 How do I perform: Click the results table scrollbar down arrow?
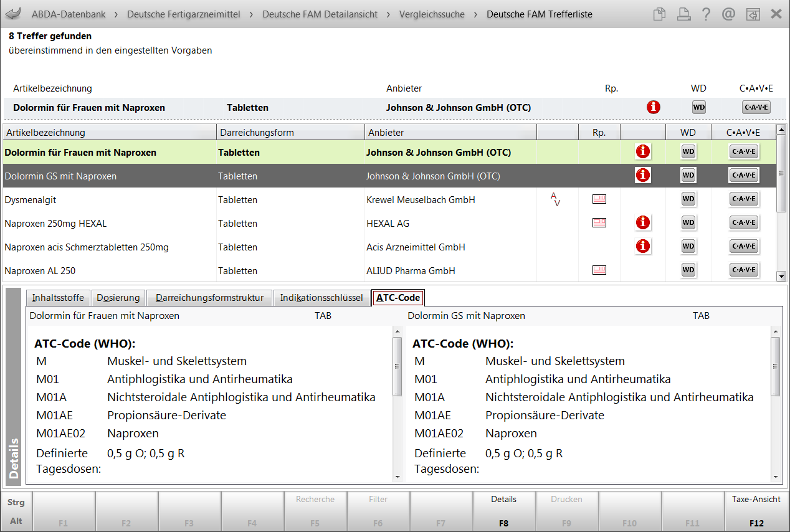click(x=781, y=275)
